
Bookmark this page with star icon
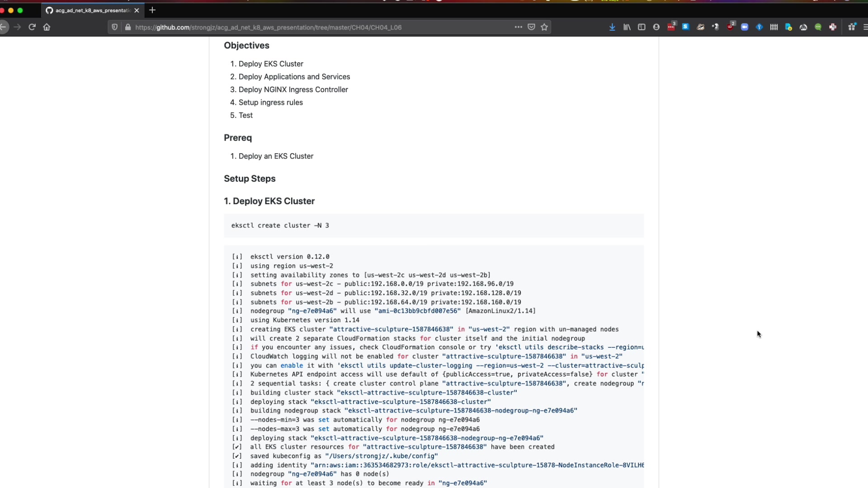click(544, 27)
